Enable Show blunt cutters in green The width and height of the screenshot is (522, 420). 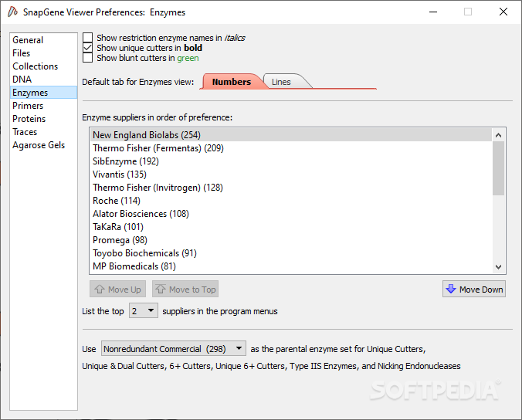click(87, 58)
